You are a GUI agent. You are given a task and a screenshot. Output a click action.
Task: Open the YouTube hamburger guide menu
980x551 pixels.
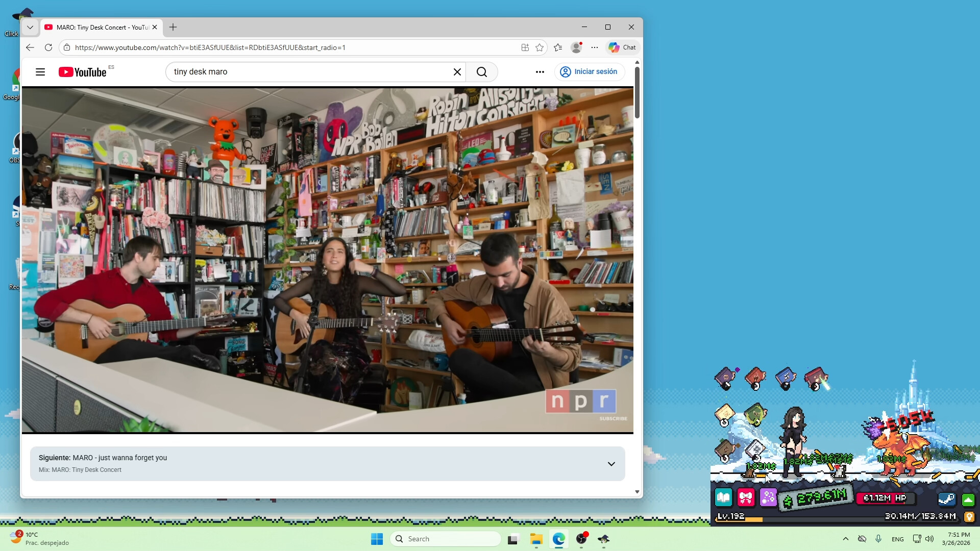point(40,72)
